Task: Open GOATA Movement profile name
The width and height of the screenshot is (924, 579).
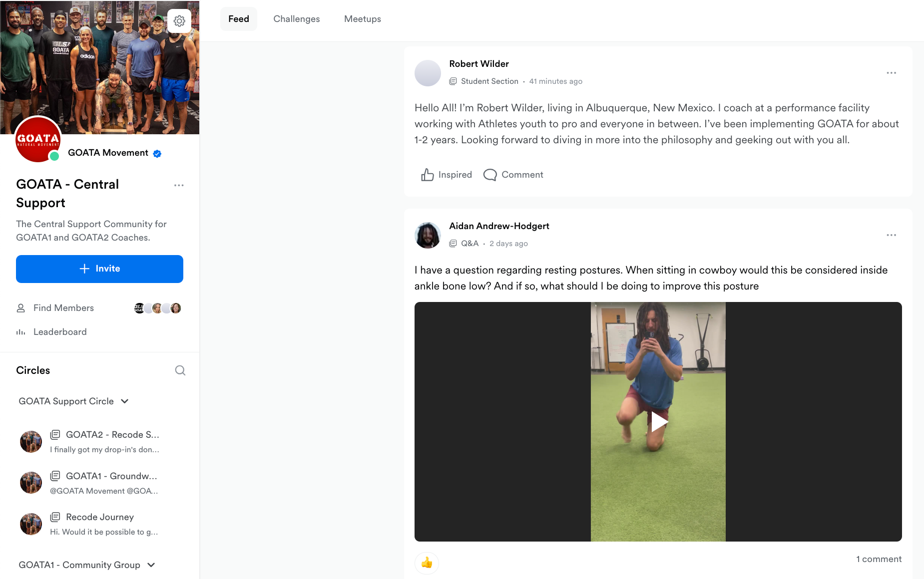Action: (x=108, y=153)
